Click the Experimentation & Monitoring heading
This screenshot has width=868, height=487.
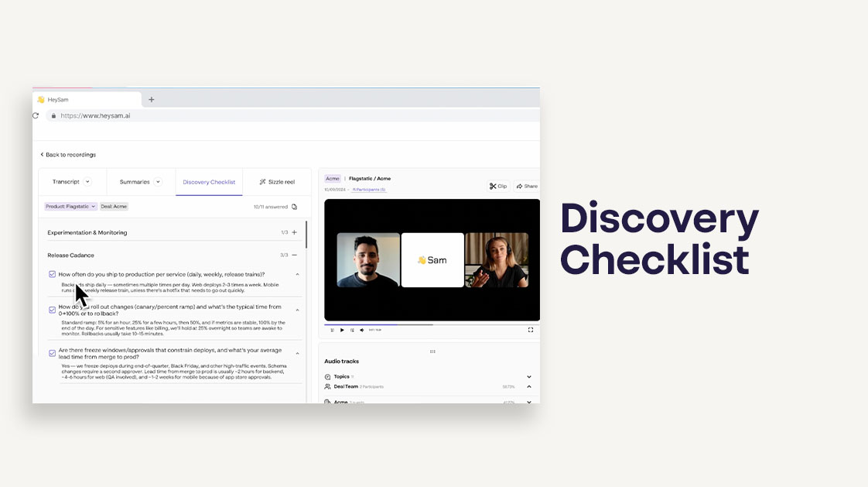click(87, 233)
